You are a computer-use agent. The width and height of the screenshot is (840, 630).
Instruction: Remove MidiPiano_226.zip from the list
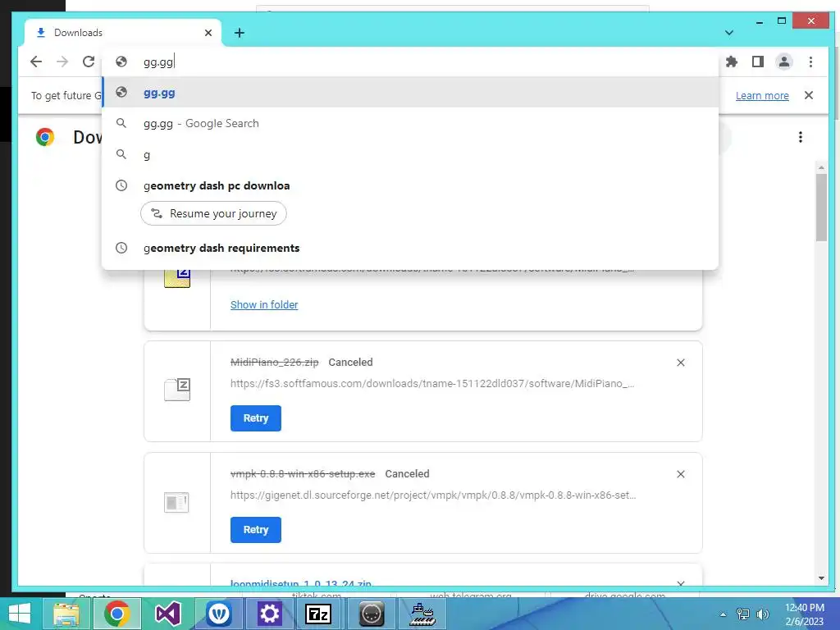[x=680, y=363]
